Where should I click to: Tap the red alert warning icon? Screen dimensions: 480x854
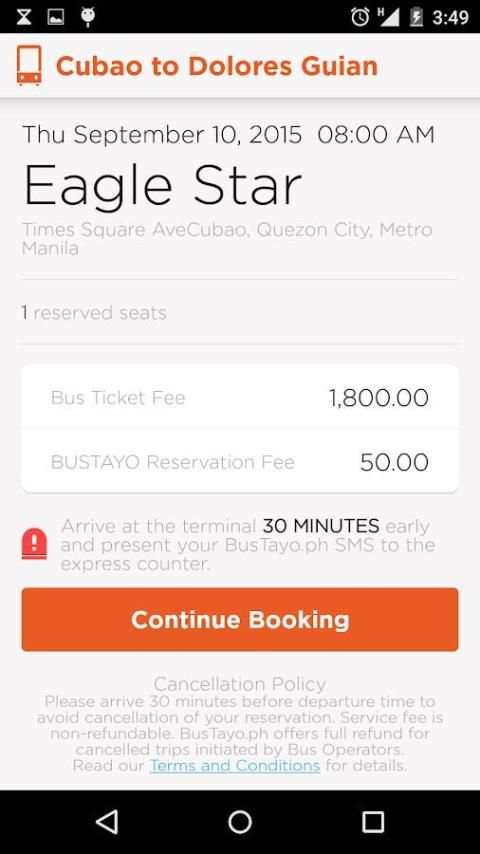point(34,544)
